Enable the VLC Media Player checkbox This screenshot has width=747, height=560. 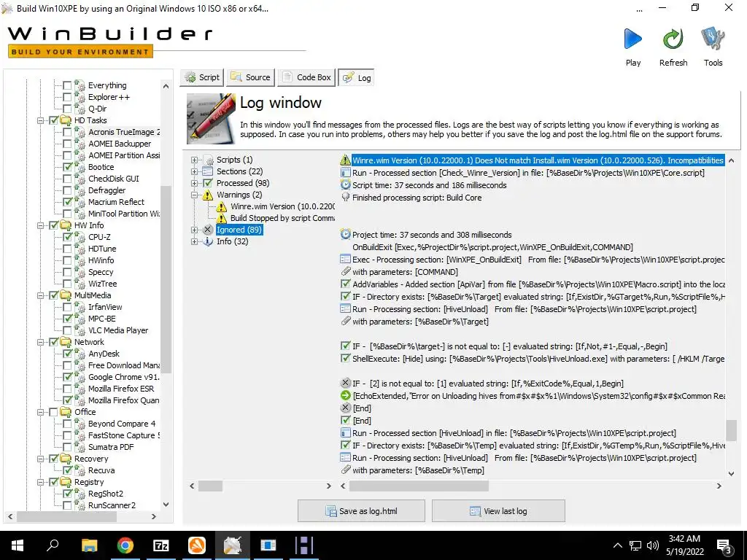(67, 330)
